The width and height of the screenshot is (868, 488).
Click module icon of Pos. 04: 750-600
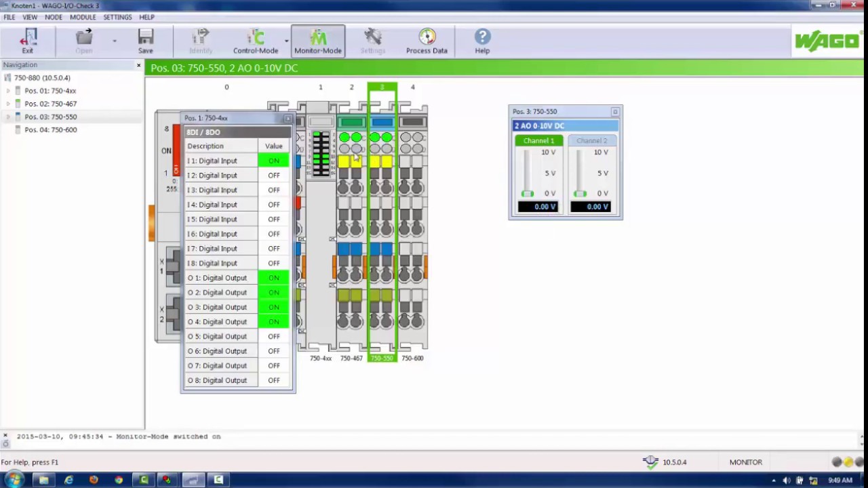(18, 129)
